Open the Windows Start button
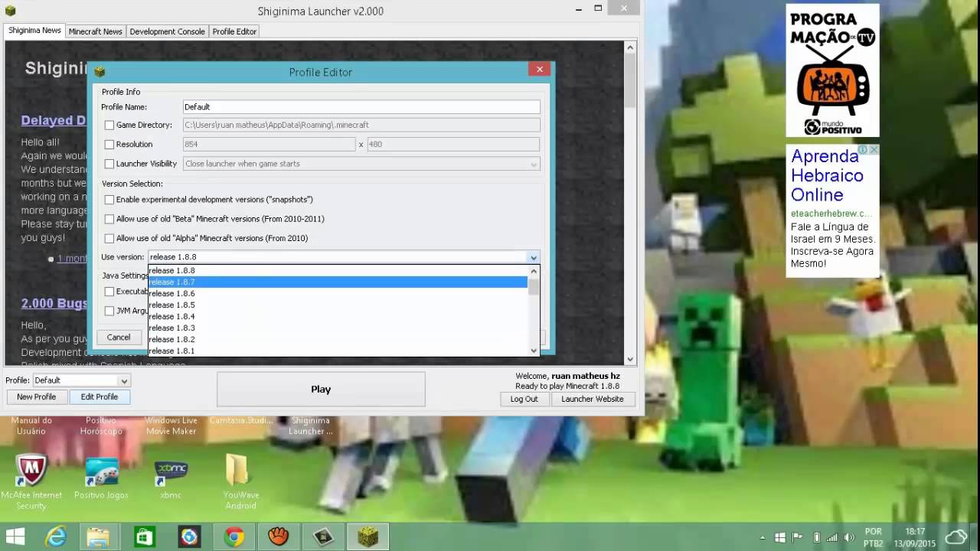Screen dimensions: 980x551 tap(15, 536)
